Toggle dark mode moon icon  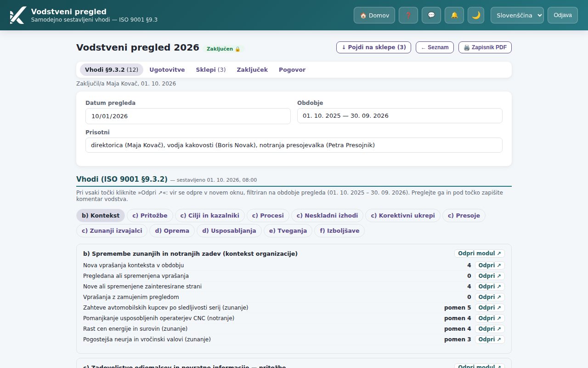(x=476, y=15)
